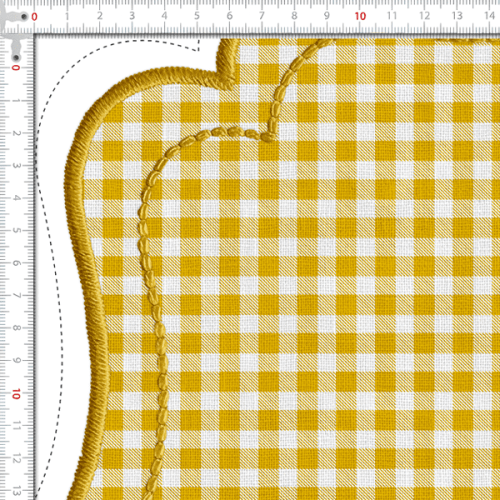Click the red 10 mark on the vertical ruler
The image size is (500, 500).
pyautogui.click(x=16, y=394)
